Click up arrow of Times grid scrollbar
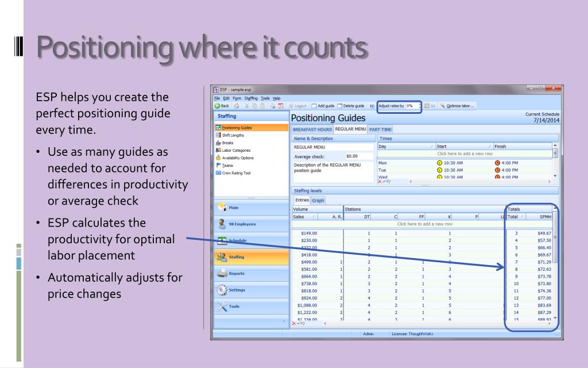This screenshot has height=368, width=588. (x=555, y=145)
